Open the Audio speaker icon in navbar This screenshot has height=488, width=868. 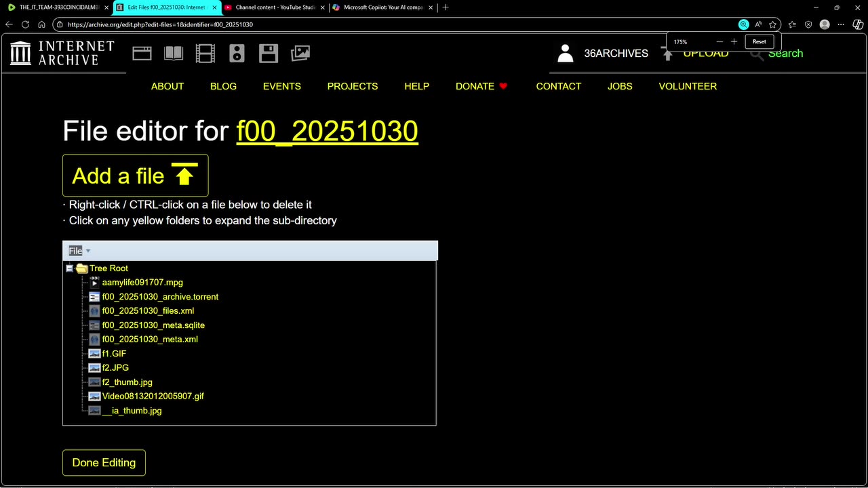pos(237,54)
